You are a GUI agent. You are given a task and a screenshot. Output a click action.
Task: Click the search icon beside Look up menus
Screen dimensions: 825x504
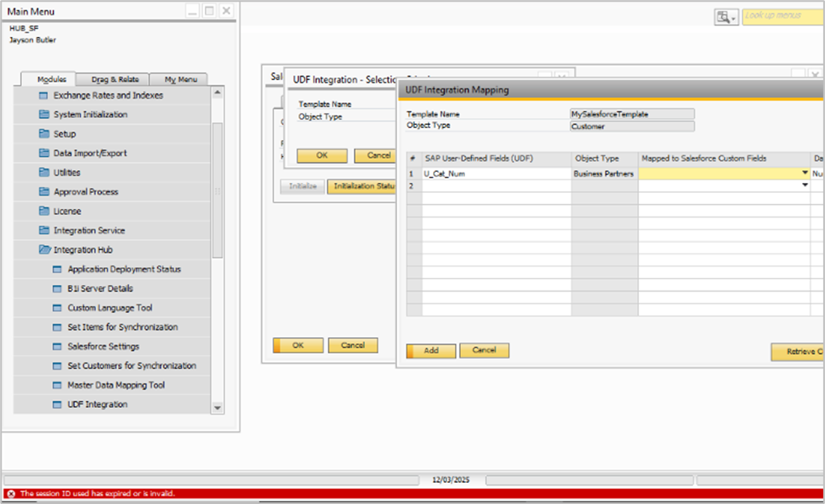[x=723, y=17]
